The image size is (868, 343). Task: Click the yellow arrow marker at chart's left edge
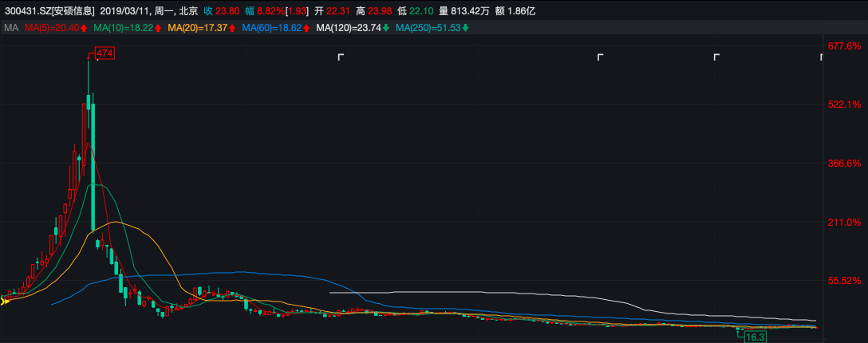tap(4, 301)
